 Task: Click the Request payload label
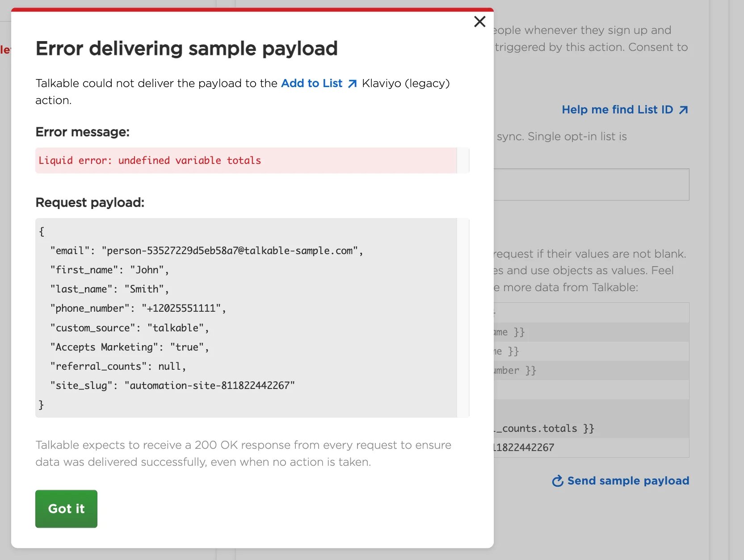point(90,203)
